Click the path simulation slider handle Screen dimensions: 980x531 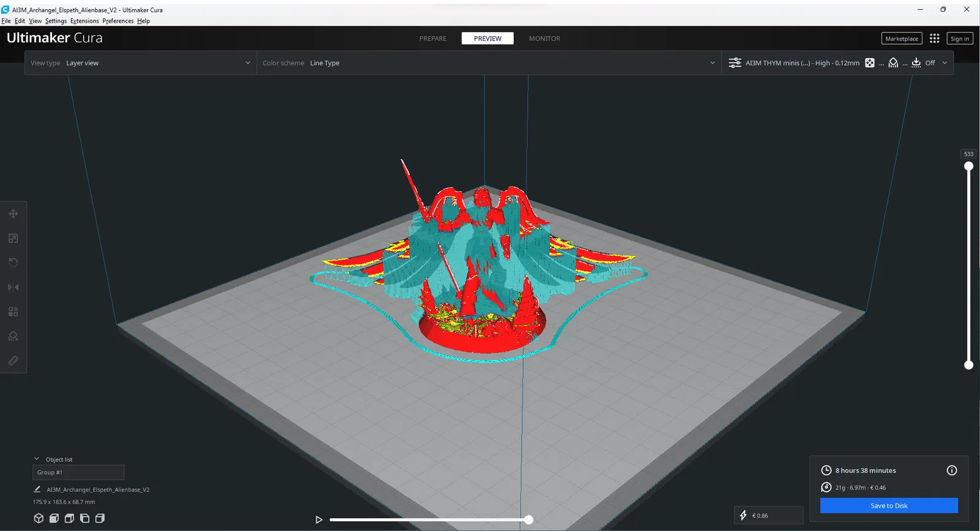[x=529, y=519]
